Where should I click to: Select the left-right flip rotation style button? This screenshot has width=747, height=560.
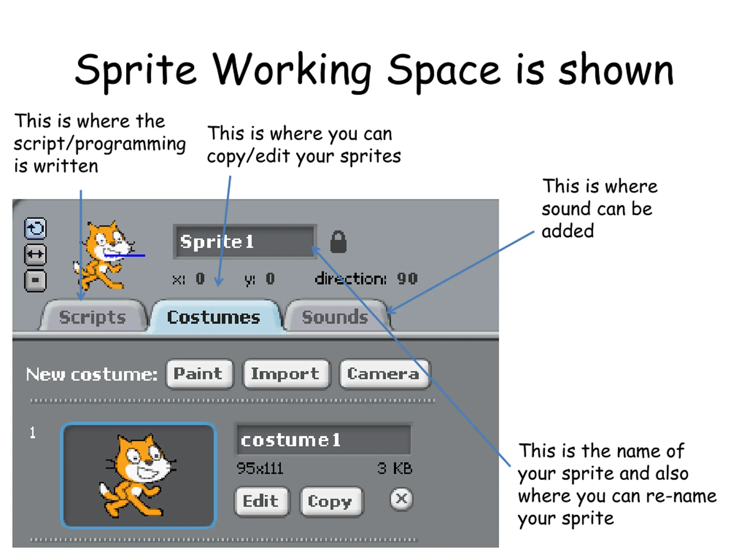point(36,254)
